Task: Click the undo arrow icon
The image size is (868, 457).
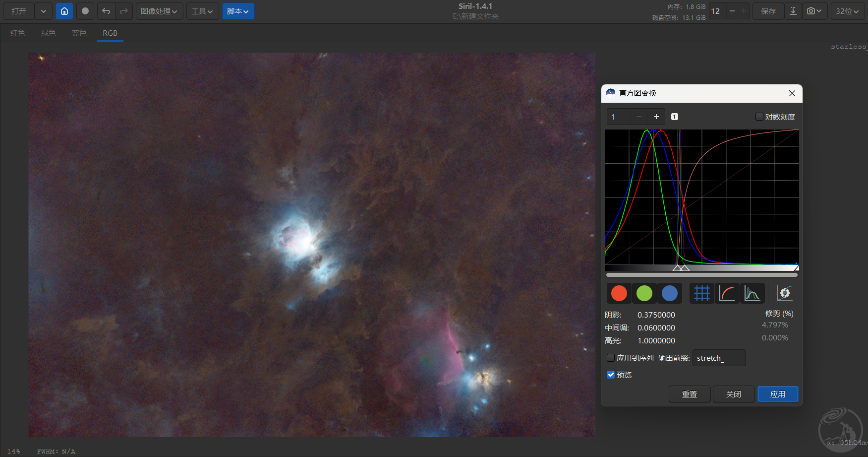Action: tap(106, 11)
